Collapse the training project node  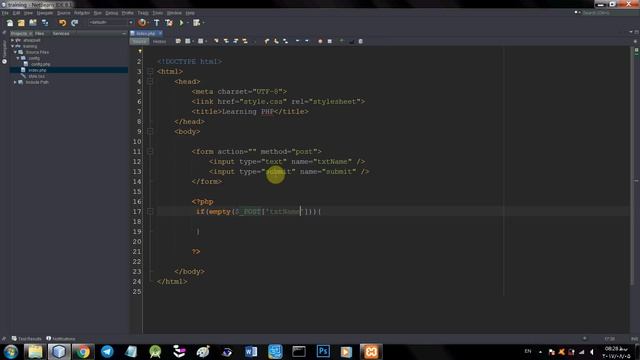point(13,47)
